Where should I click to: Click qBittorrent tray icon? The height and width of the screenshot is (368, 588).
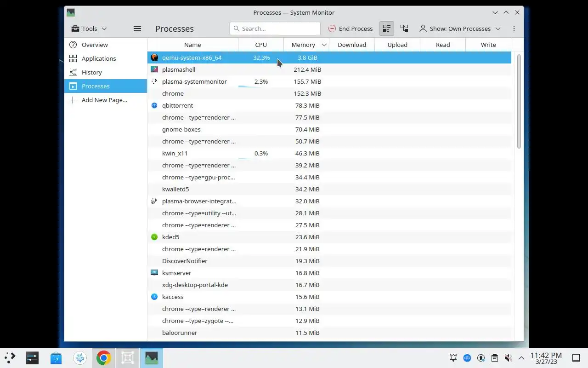[467, 357]
